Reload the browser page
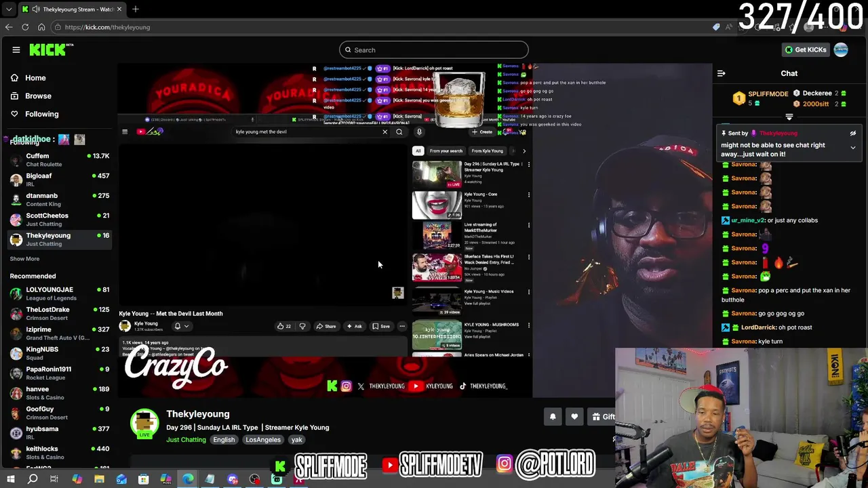Screen dimensions: 868x488 pos(25,27)
